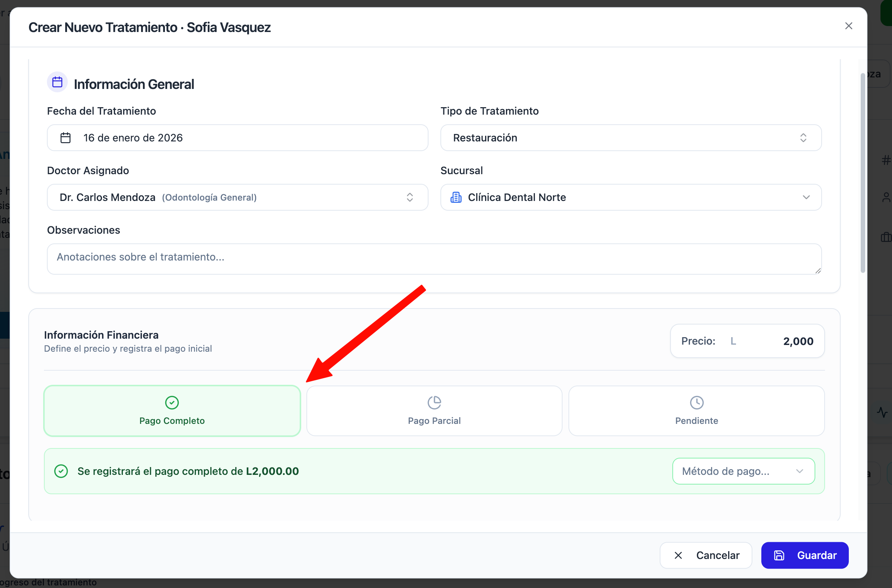Click the modal's vertical scrollbar

[863, 173]
